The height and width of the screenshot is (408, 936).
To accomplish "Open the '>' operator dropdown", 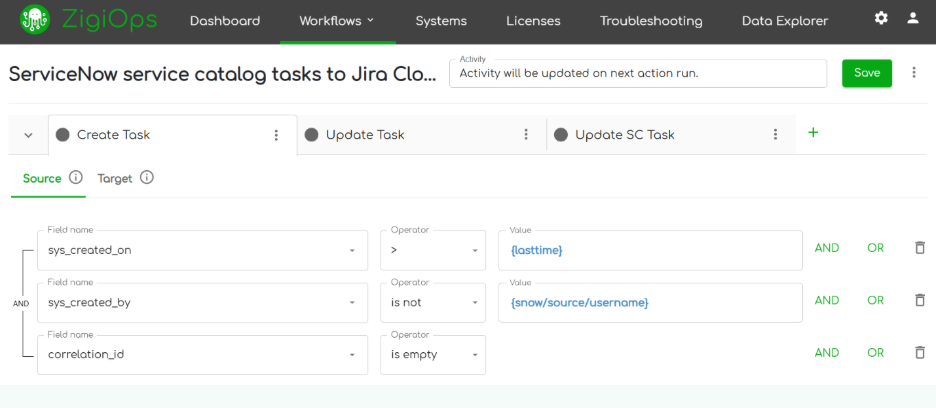I will (x=433, y=250).
